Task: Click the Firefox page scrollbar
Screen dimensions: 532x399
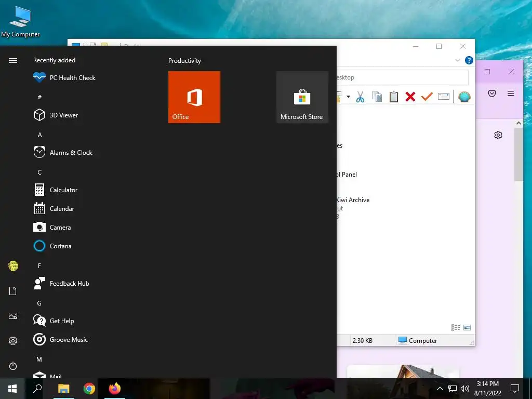Action: [x=518, y=154]
